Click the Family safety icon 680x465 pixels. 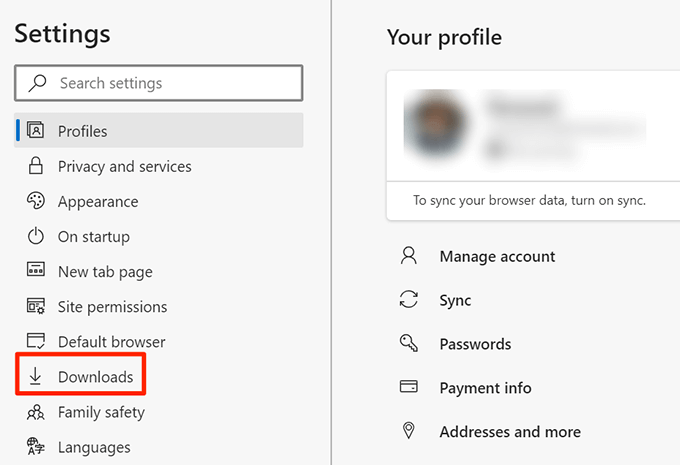36,412
